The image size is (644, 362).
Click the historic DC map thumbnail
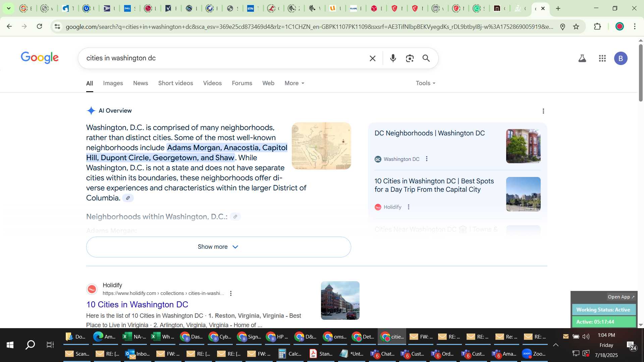(321, 146)
